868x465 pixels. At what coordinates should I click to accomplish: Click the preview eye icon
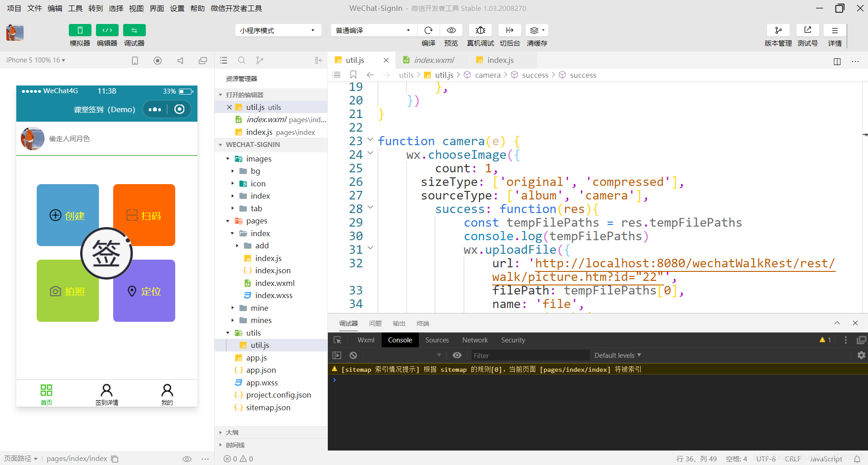451,30
